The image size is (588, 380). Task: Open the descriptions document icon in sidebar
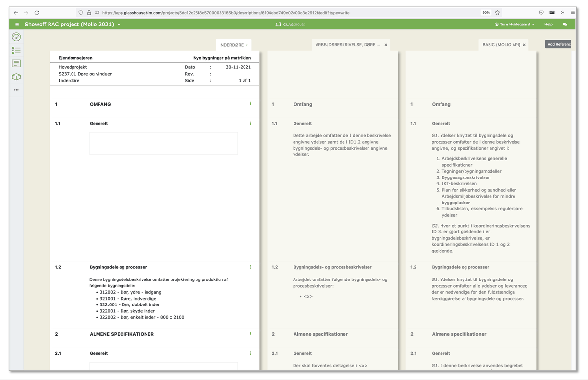pyautogui.click(x=16, y=63)
